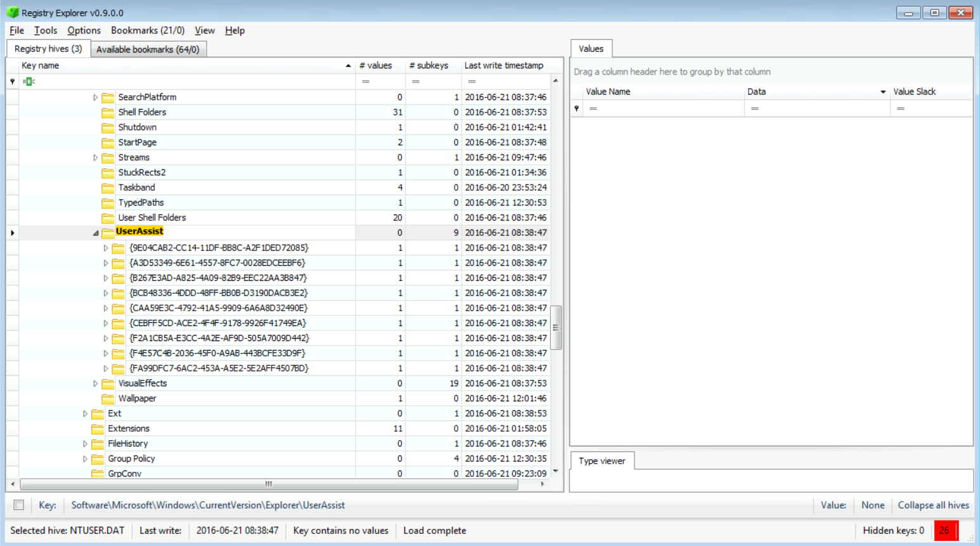Expand the {9E04CAB2-CC14-11DF-BB8C-A2F1DED72085} key
980x546 pixels.
[x=106, y=248]
